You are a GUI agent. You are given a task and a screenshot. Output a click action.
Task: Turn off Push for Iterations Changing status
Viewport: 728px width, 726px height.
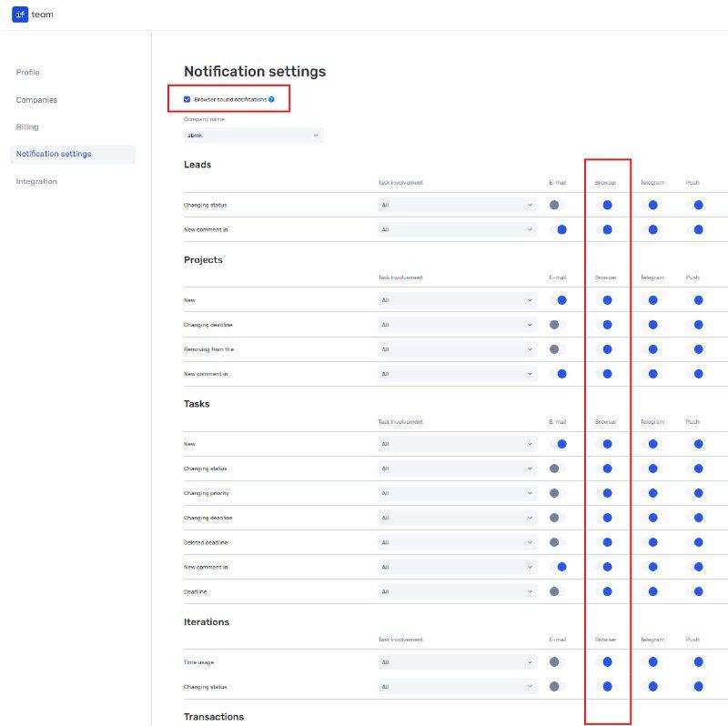point(695,687)
